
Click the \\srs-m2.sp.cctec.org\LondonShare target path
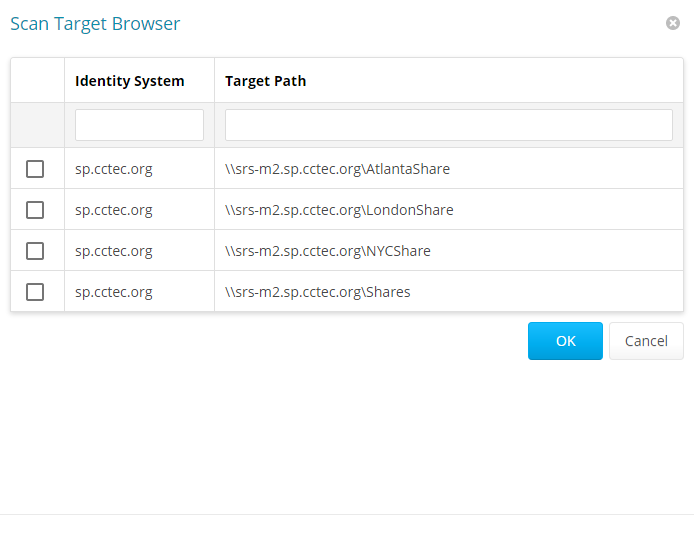pyautogui.click(x=339, y=210)
